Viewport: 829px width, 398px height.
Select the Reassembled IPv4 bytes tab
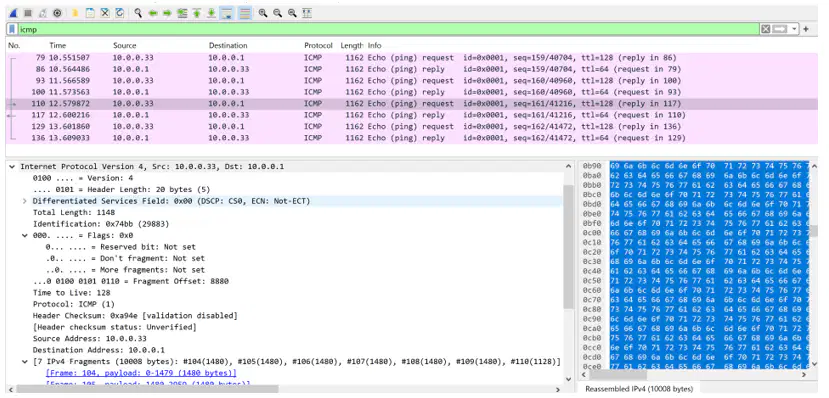(639, 388)
